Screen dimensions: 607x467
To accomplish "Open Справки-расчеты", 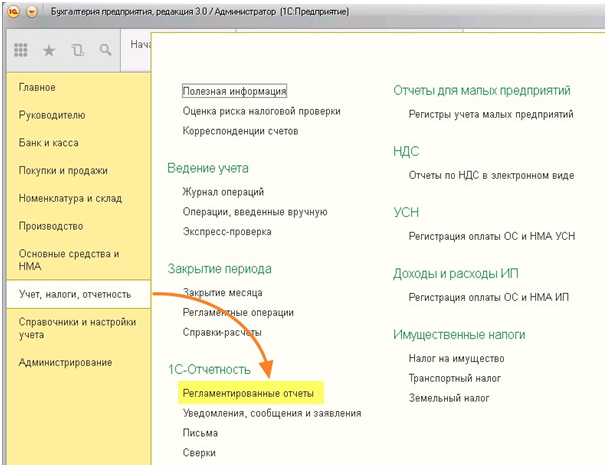I will (x=222, y=333).
